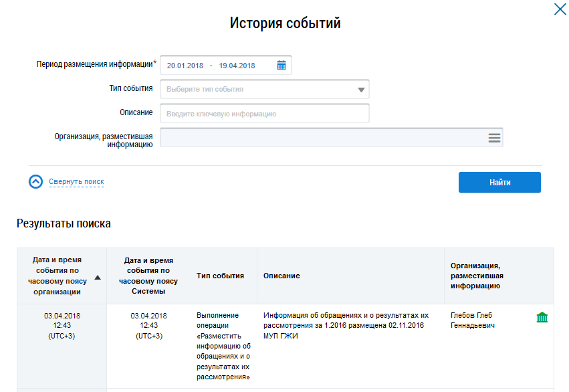Click the empty organization selection field
Screen dimensions: 569x392
click(322, 138)
